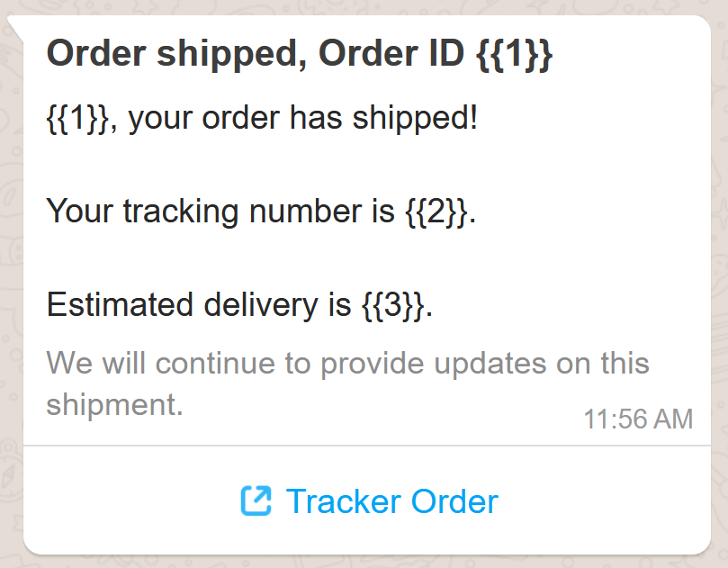
Task: Click the {{1}} placeholder in the header
Action: pyautogui.click(x=515, y=54)
